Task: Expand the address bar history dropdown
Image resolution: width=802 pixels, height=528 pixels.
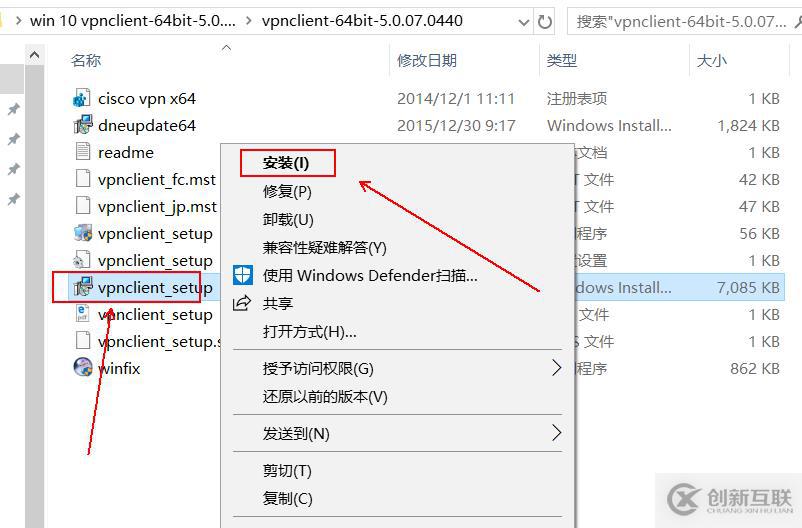Action: [x=523, y=22]
